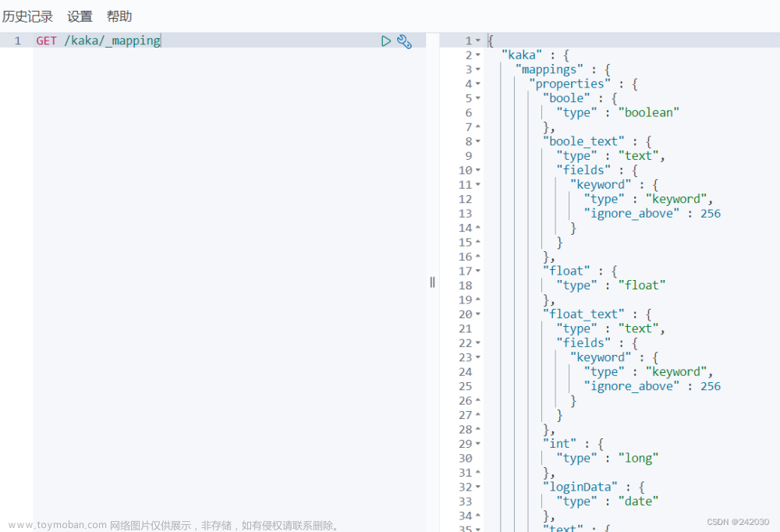Open the wrench options menu
The image size is (780, 532).
pos(404,41)
